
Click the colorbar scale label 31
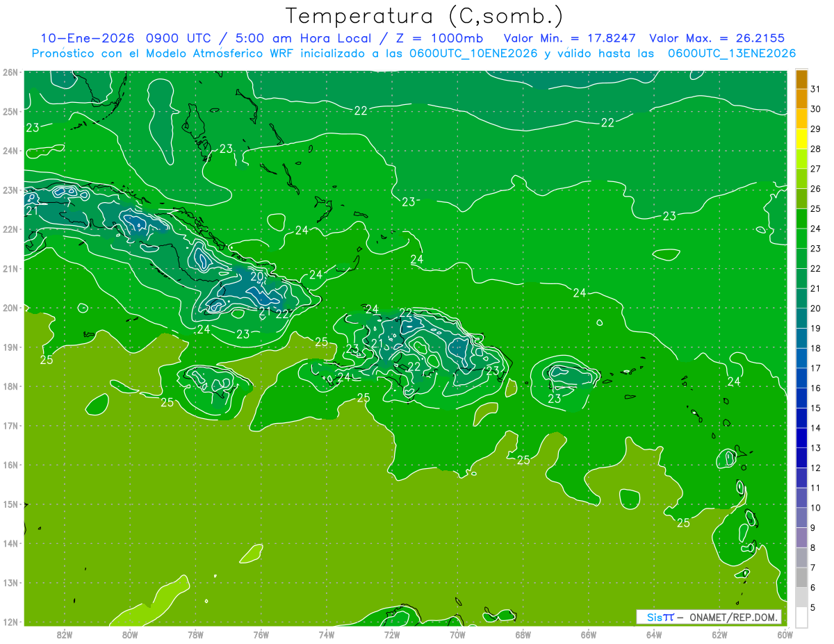click(815, 89)
